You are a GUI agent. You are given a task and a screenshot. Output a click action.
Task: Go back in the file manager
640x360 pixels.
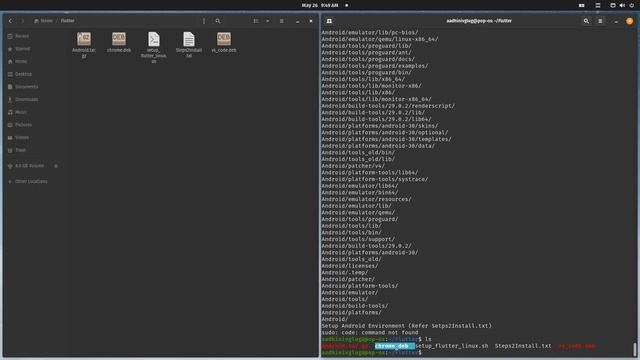coord(10,21)
